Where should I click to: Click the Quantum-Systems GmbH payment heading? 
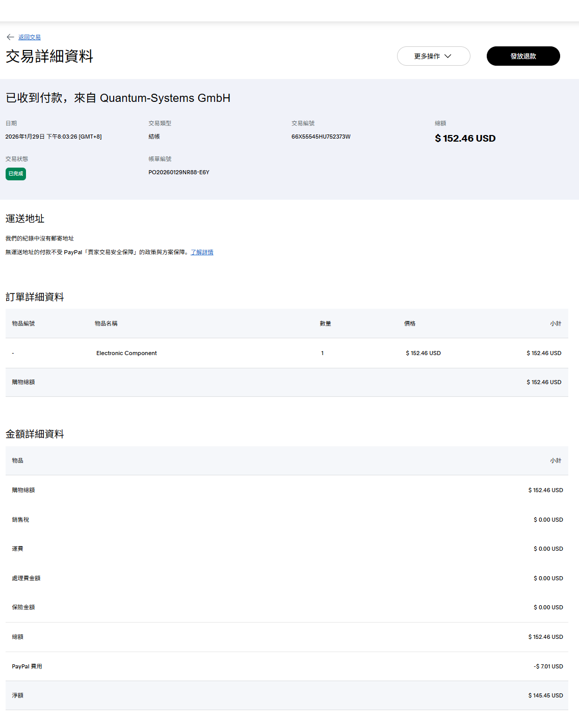(118, 98)
